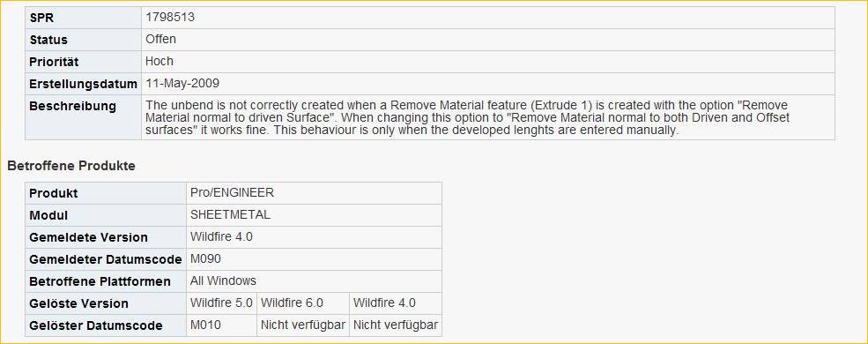Click Nicht verfügbar under Wildfire 6.0
This screenshot has width=868, height=344.
pos(303,325)
